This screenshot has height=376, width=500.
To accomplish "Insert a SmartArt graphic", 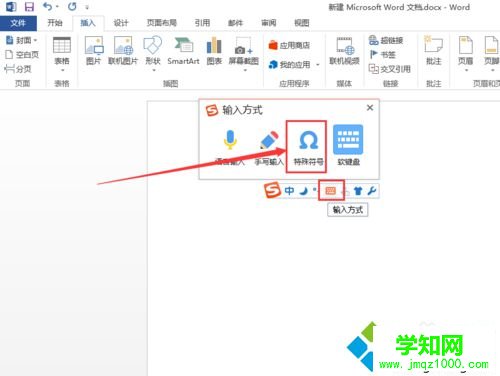I will click(x=183, y=51).
